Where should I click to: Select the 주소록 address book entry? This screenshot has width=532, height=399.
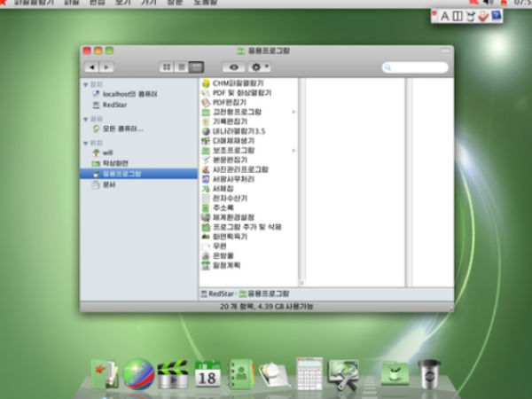click(x=217, y=207)
